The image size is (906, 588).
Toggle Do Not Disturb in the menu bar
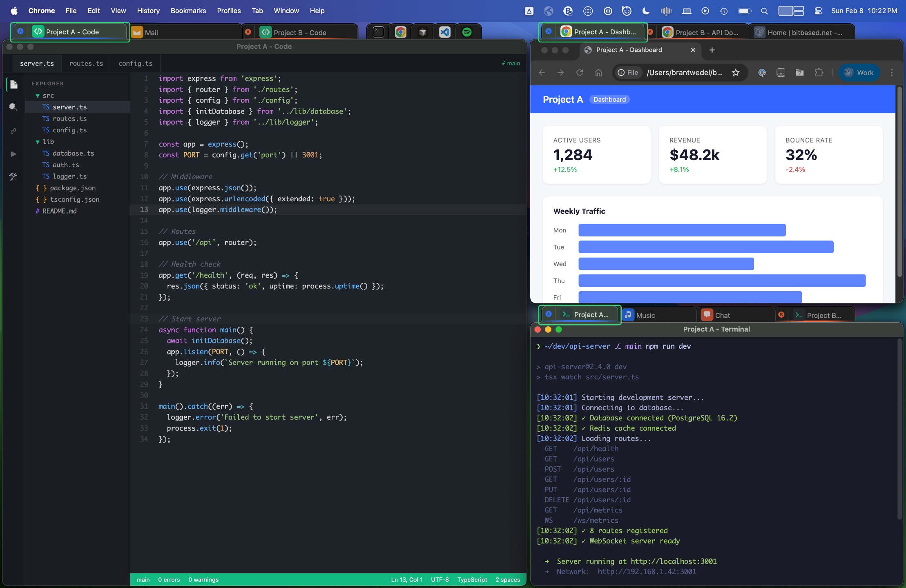click(x=645, y=11)
